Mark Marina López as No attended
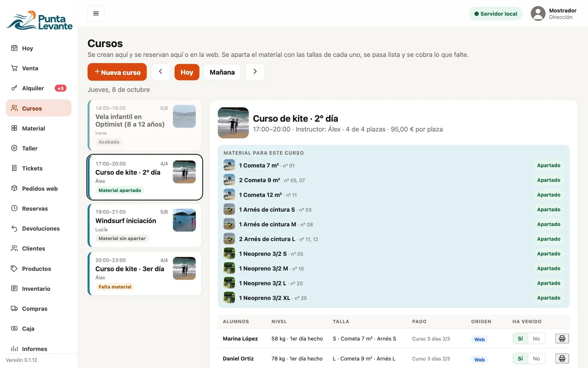Image resolution: width=588 pixels, height=368 pixels. coord(536,339)
